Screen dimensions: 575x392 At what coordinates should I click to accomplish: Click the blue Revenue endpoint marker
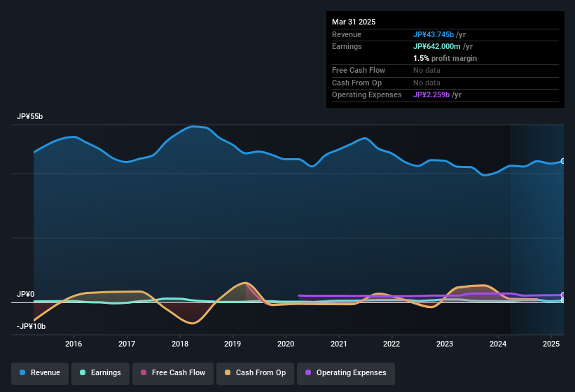point(563,161)
